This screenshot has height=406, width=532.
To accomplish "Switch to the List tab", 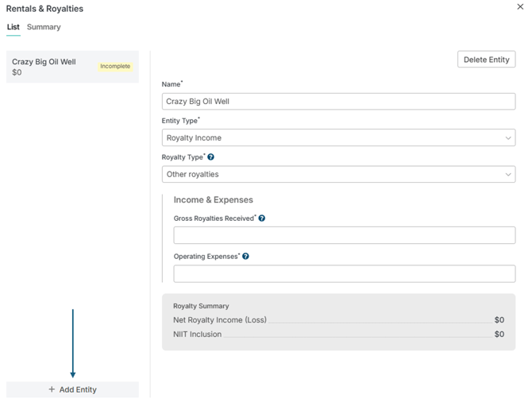I will point(13,27).
